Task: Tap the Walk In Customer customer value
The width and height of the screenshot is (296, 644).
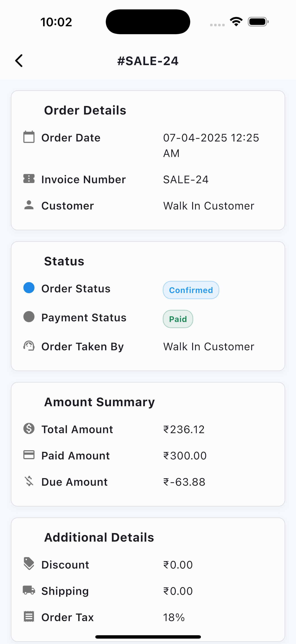Action: 209,206
